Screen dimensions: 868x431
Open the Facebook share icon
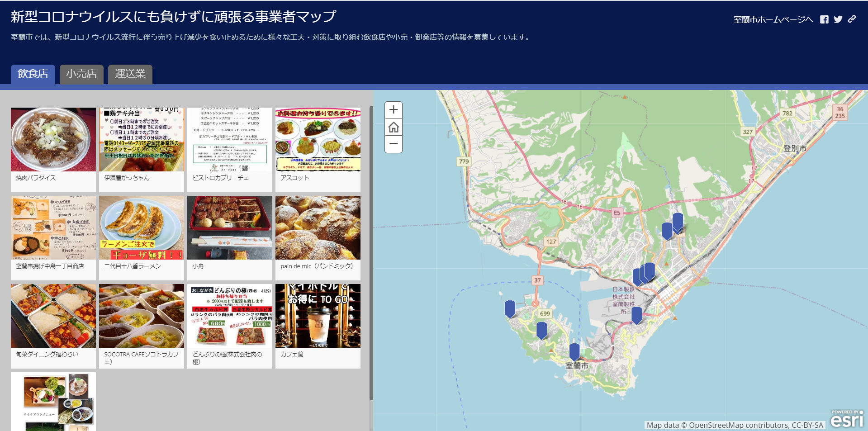(x=825, y=19)
